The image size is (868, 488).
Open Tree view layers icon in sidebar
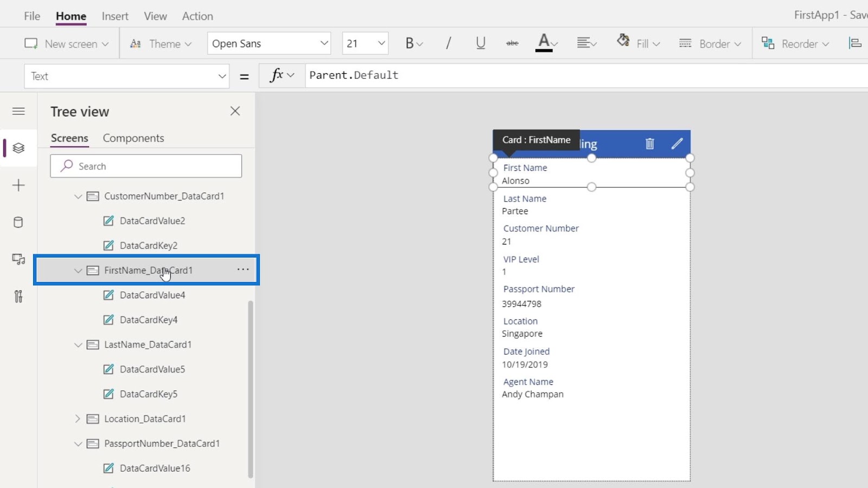coord(18,148)
